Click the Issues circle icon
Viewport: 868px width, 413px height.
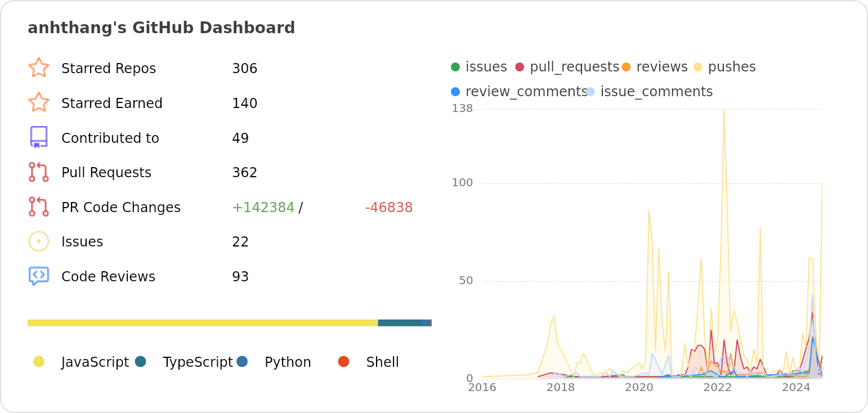39,241
